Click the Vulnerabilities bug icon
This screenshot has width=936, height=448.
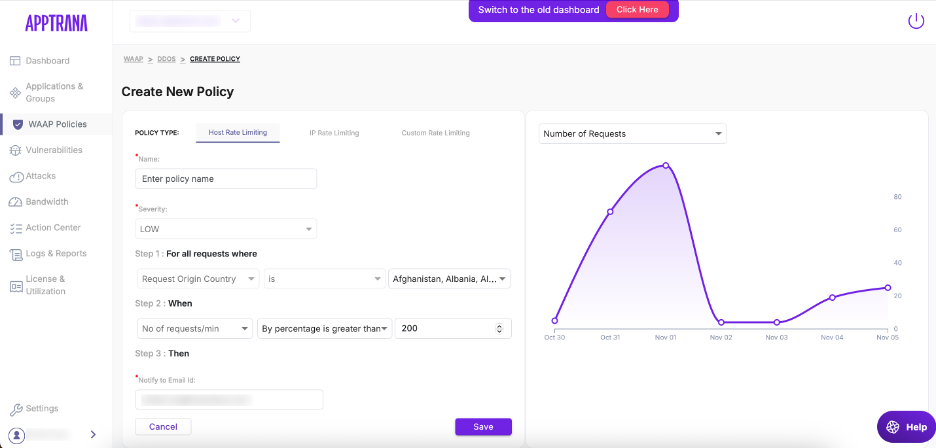pyautogui.click(x=16, y=151)
